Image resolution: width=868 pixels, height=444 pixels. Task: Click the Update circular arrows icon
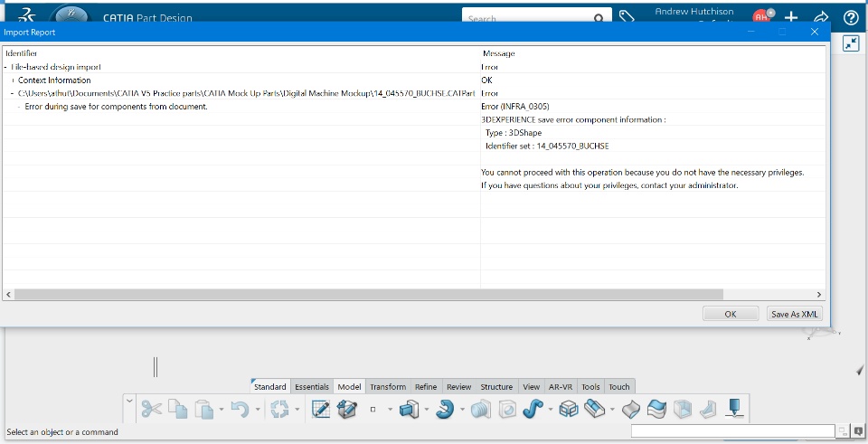[279, 410]
